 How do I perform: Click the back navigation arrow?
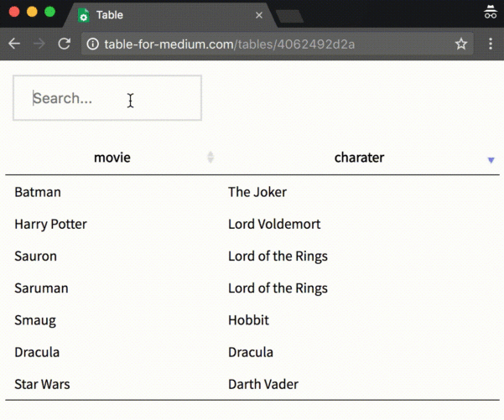(14, 44)
